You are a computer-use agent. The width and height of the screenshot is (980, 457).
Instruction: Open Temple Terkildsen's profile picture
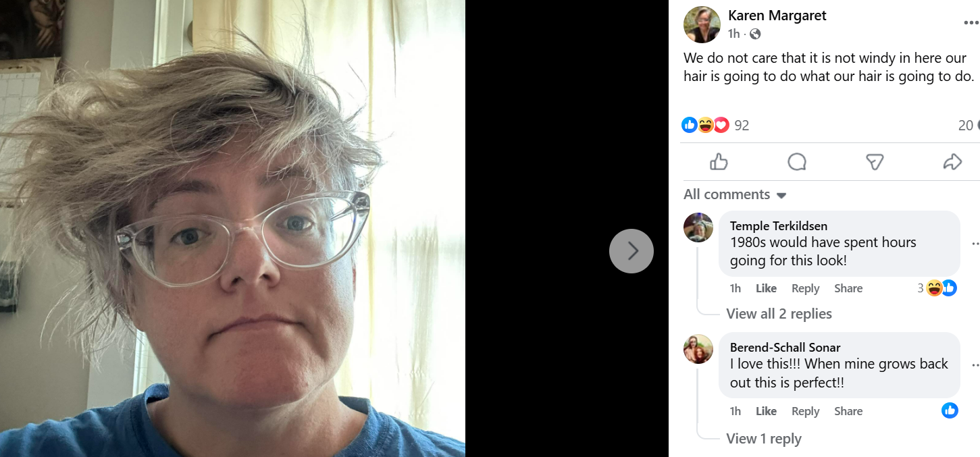click(698, 227)
